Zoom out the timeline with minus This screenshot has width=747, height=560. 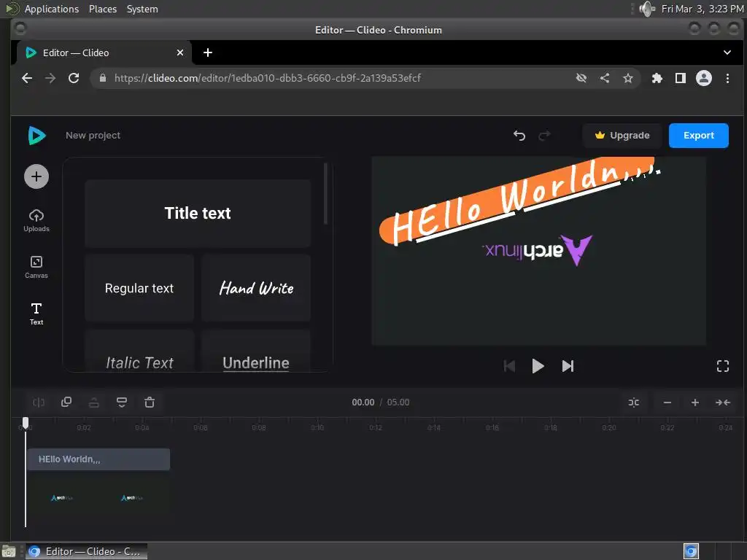pyautogui.click(x=667, y=402)
